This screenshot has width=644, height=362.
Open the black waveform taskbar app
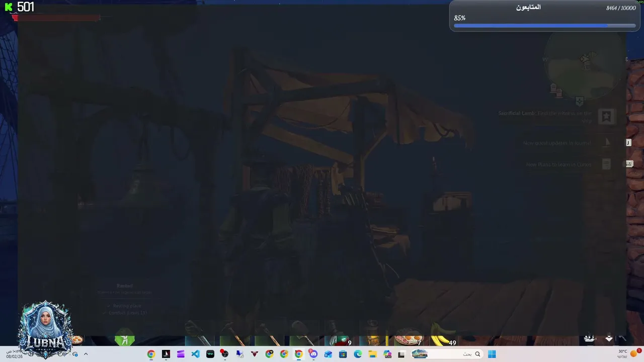pos(210,354)
